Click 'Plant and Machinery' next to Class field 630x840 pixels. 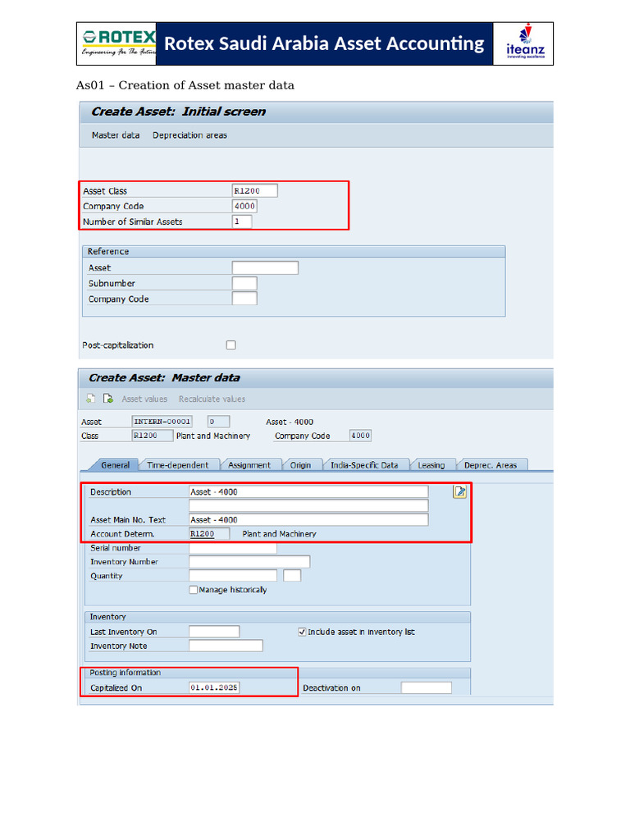coord(213,436)
